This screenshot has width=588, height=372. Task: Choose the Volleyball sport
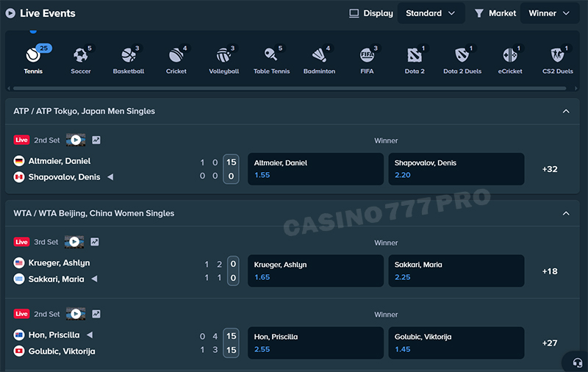click(224, 56)
